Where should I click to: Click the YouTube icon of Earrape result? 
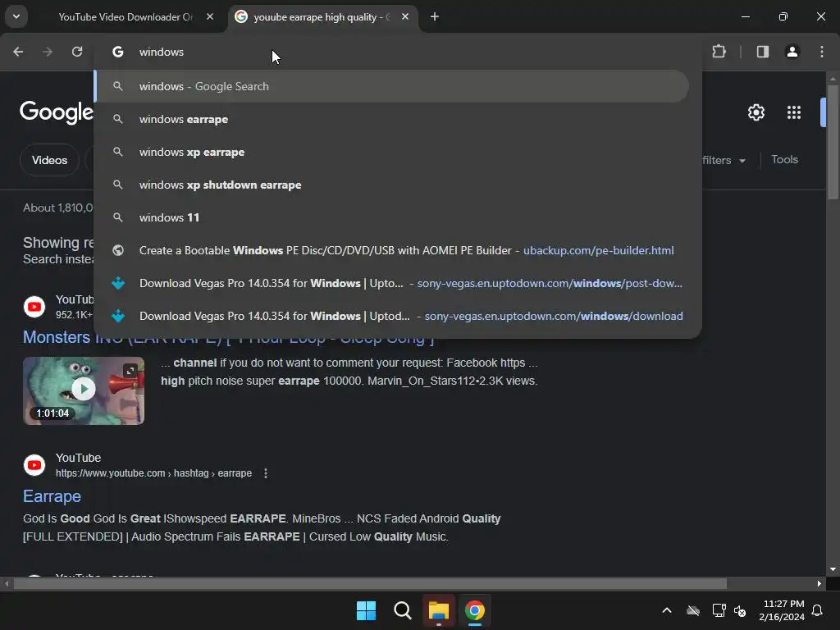click(x=34, y=465)
